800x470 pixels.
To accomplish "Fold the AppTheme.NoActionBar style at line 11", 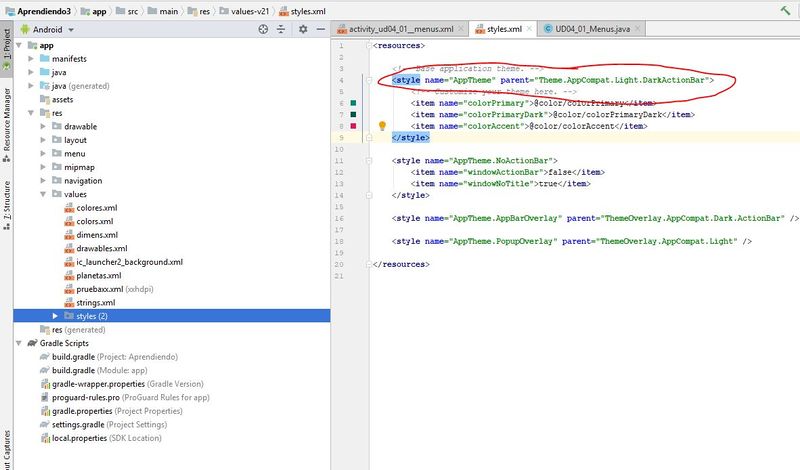I will coord(369,161).
